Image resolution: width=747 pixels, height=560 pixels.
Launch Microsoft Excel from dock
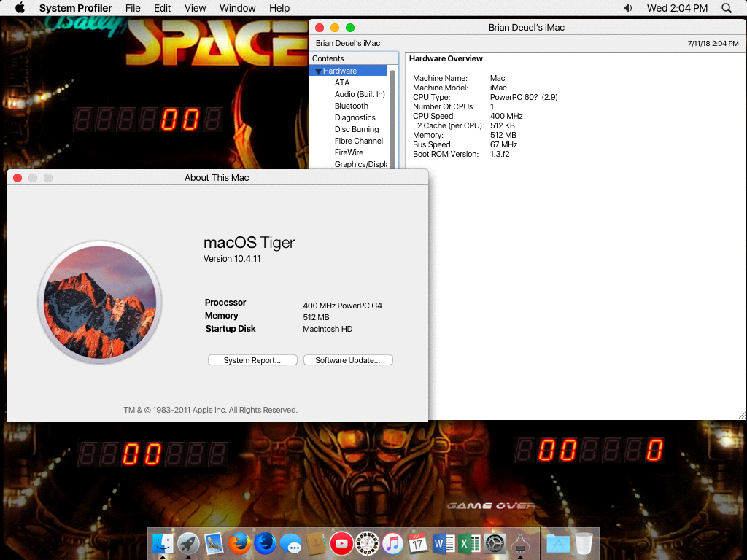[x=469, y=543]
